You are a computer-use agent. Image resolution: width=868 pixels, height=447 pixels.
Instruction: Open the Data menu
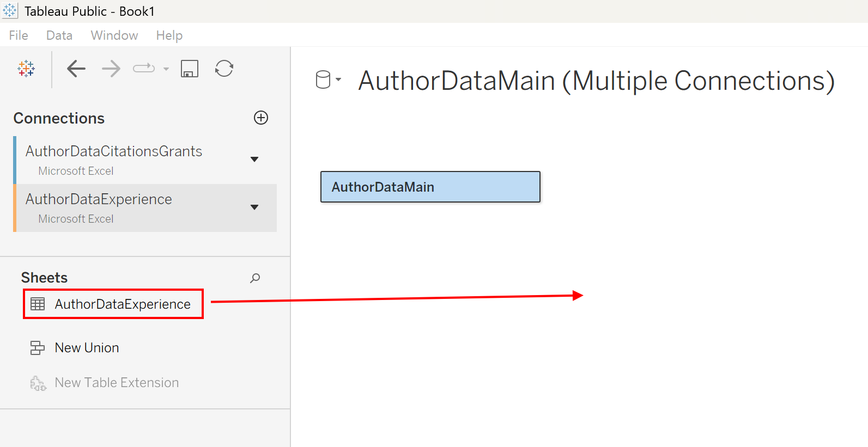coord(59,35)
